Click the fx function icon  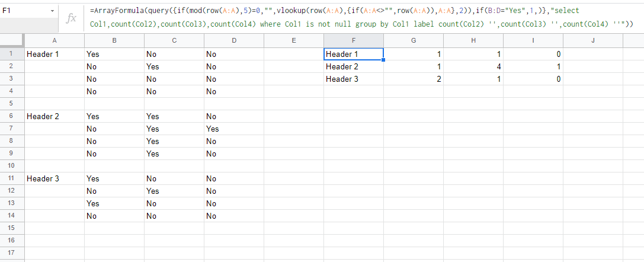click(x=72, y=18)
